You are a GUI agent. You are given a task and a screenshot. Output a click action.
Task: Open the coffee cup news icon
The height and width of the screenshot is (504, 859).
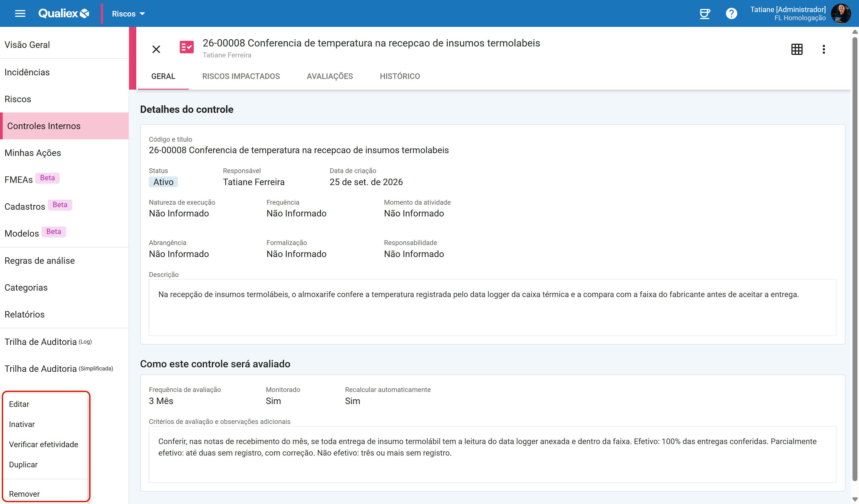pyautogui.click(x=704, y=14)
